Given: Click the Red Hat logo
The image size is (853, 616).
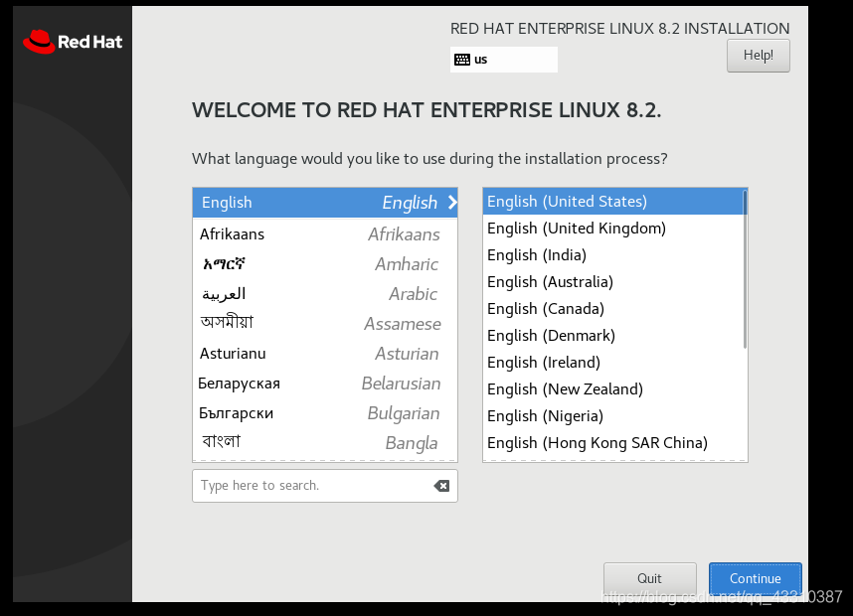Looking at the screenshot, I should 73,42.
